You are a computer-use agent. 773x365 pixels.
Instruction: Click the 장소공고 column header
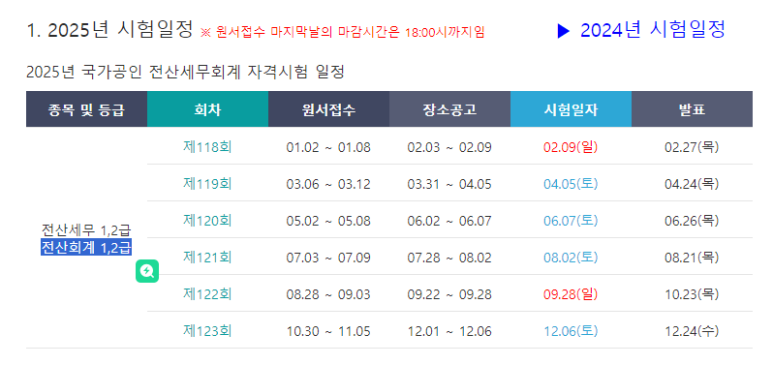coord(450,110)
